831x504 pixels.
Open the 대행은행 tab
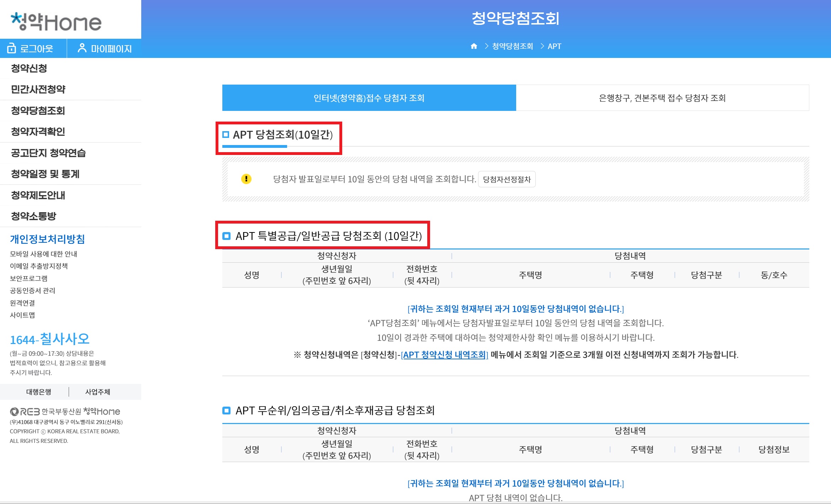tap(39, 392)
